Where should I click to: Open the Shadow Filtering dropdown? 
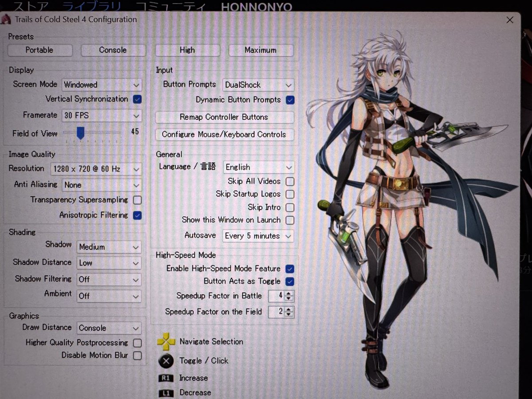click(109, 279)
